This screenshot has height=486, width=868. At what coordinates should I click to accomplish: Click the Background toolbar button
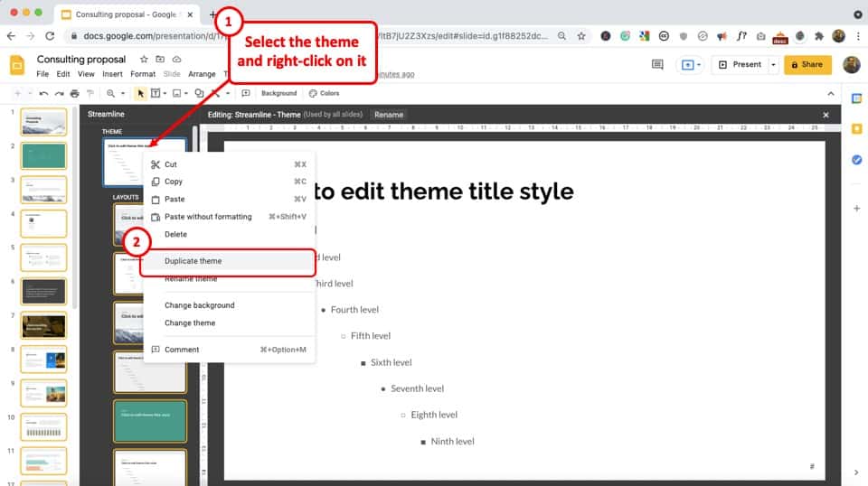pyautogui.click(x=279, y=93)
